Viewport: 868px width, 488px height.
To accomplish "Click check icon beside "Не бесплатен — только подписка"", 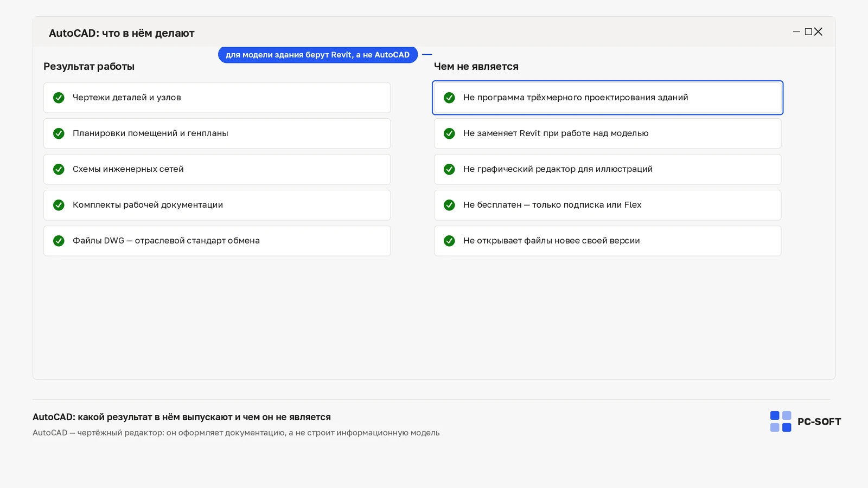I will click(x=449, y=205).
